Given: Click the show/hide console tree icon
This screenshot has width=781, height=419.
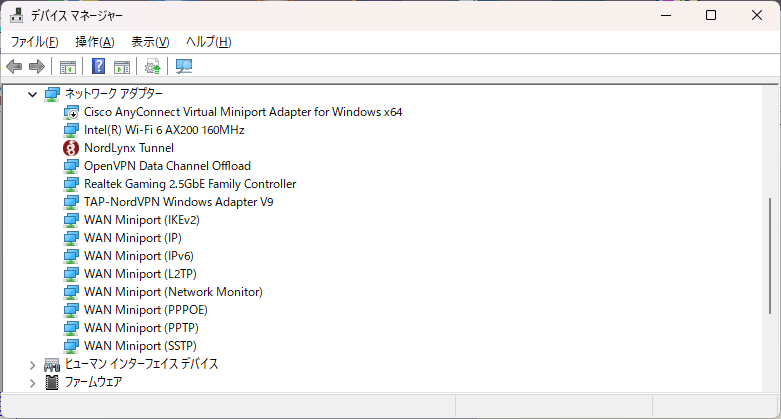Looking at the screenshot, I should coord(67,67).
